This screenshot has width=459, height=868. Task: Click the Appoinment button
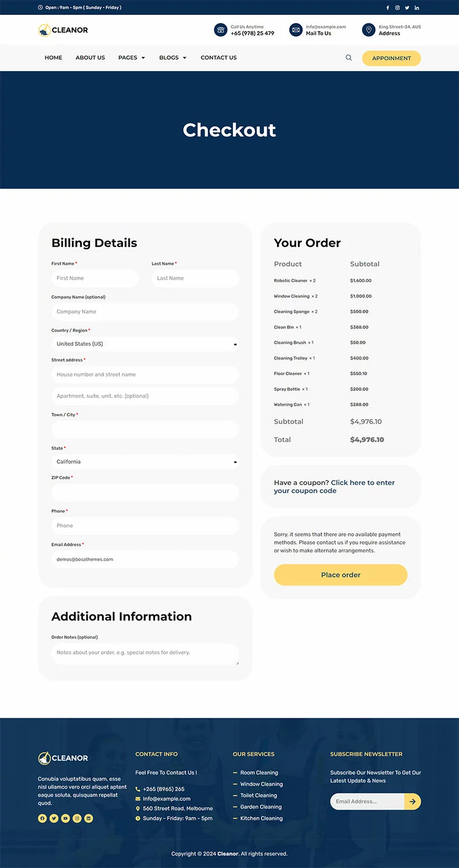click(391, 58)
